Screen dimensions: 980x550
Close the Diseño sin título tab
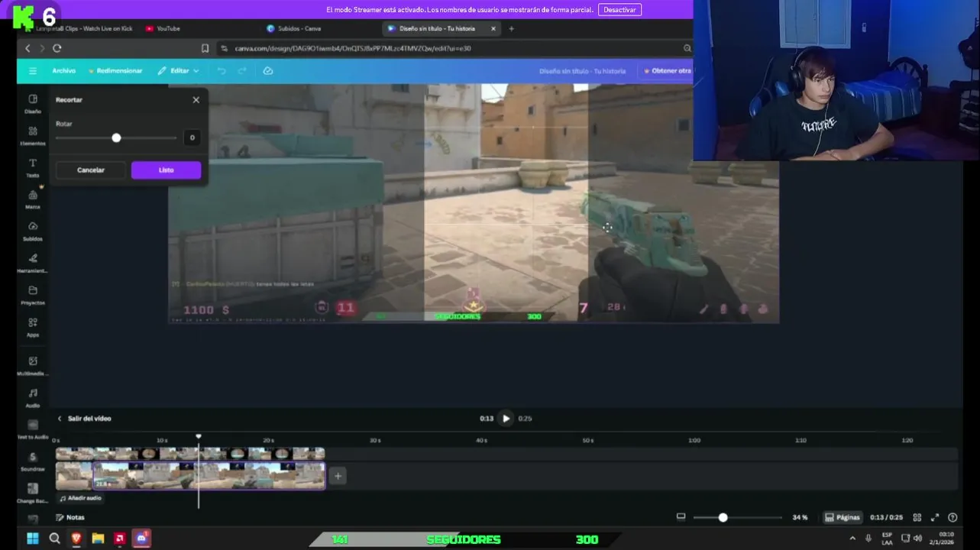point(493,29)
